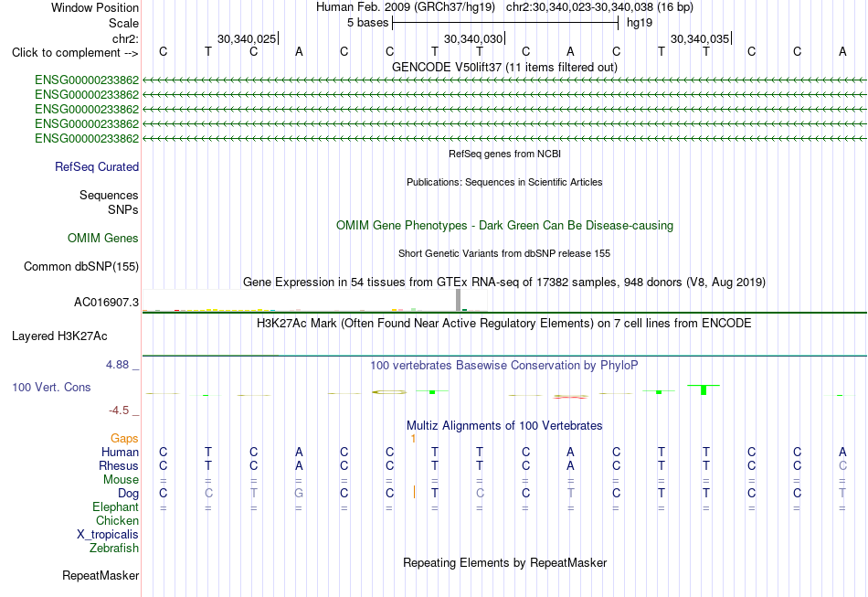Click the Scale label
868x597 pixels.
pos(123,23)
